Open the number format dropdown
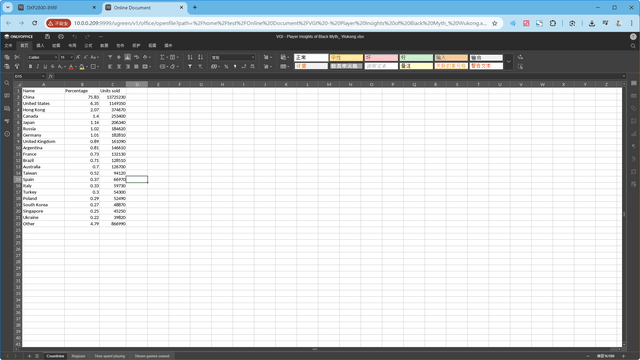 coord(233,58)
